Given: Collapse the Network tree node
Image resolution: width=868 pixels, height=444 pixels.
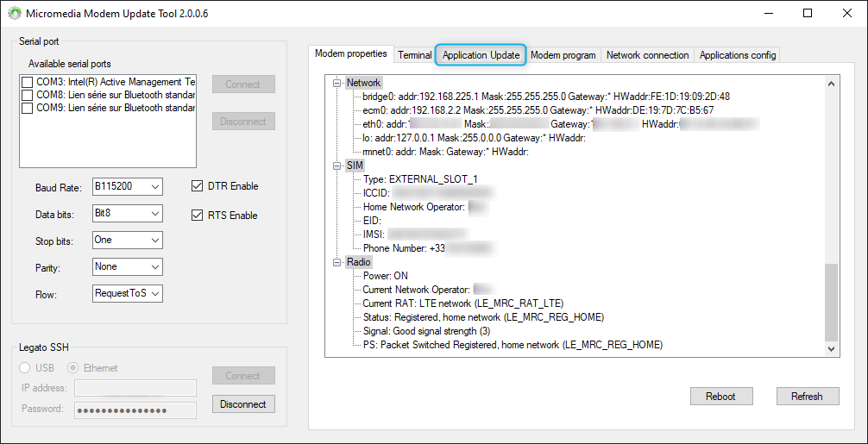Looking at the screenshot, I should 337,83.
